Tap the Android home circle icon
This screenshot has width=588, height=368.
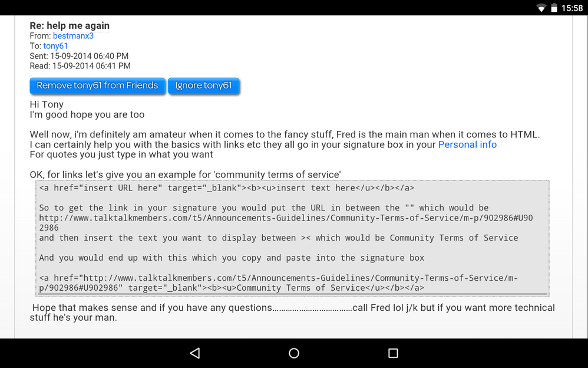(294, 353)
